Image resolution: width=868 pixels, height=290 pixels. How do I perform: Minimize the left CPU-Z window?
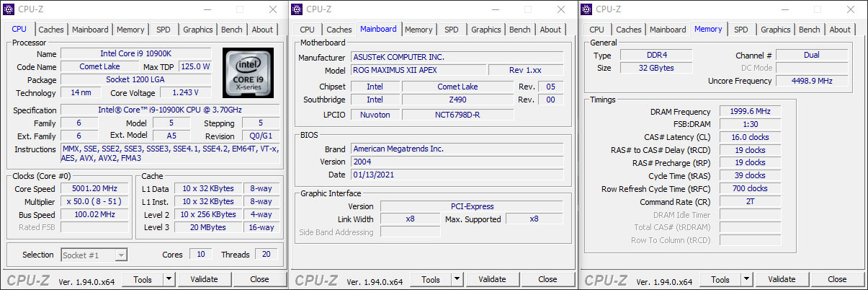tap(209, 9)
